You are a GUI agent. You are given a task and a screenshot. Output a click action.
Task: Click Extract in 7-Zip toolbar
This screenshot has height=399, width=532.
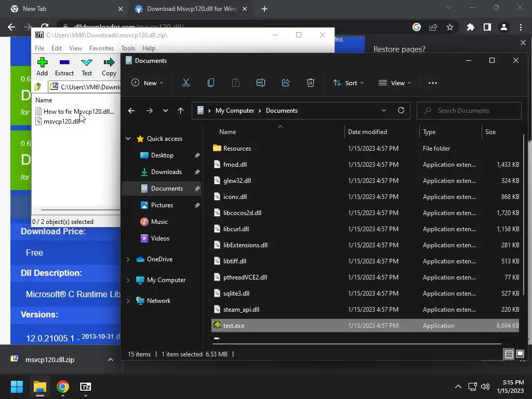click(x=64, y=67)
